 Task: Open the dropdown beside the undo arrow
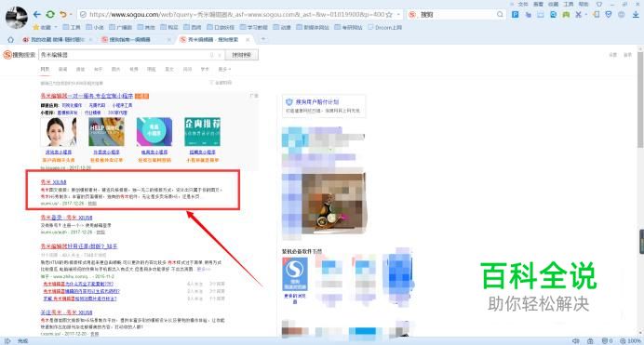pos(71,14)
